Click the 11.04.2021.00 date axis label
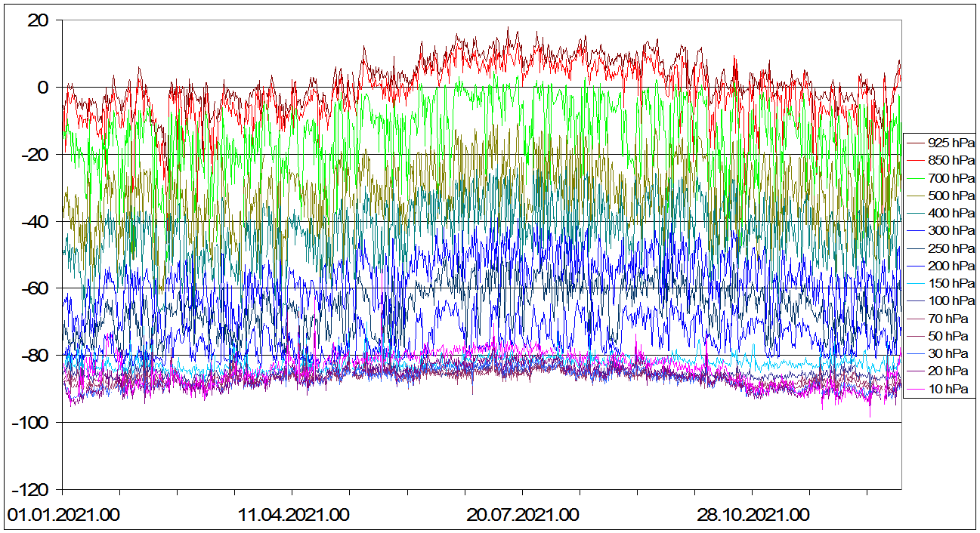 pyautogui.click(x=293, y=516)
